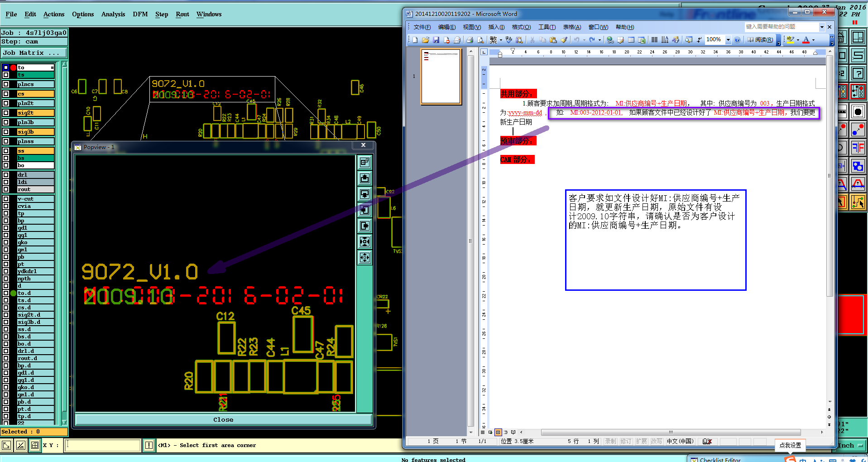Open the zoom percentage dropdown in Word
The width and height of the screenshot is (868, 462).
click(x=728, y=40)
